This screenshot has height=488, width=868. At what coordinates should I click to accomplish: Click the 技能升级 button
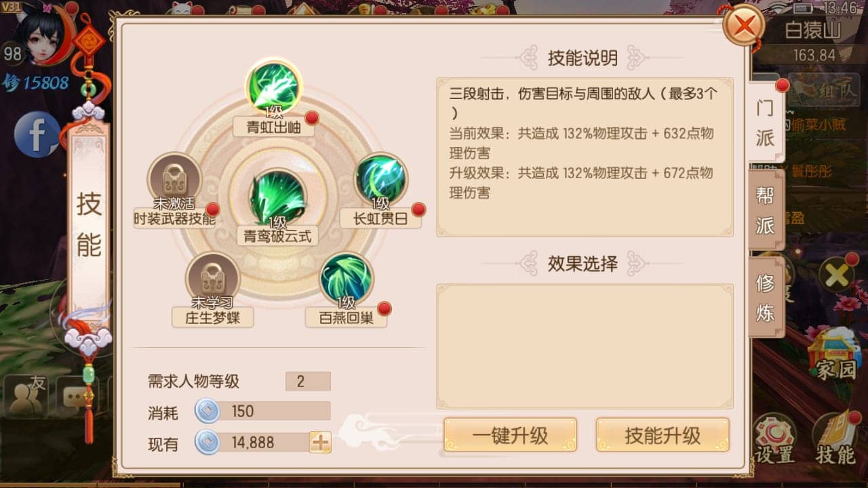point(663,435)
